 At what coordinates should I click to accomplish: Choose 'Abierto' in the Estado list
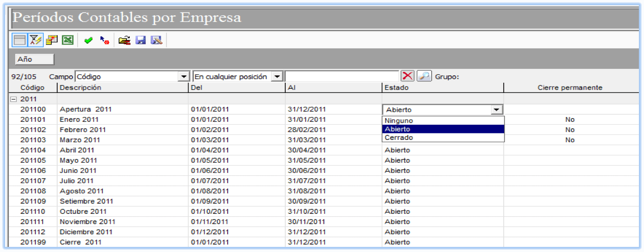(x=443, y=129)
